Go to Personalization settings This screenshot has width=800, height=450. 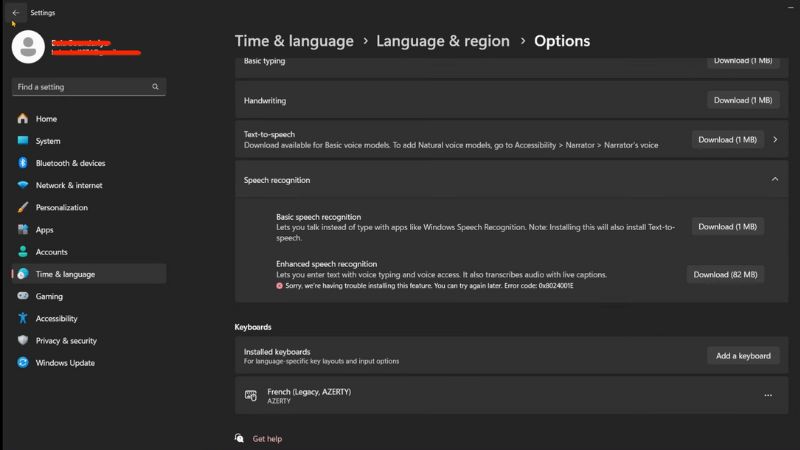click(61, 208)
